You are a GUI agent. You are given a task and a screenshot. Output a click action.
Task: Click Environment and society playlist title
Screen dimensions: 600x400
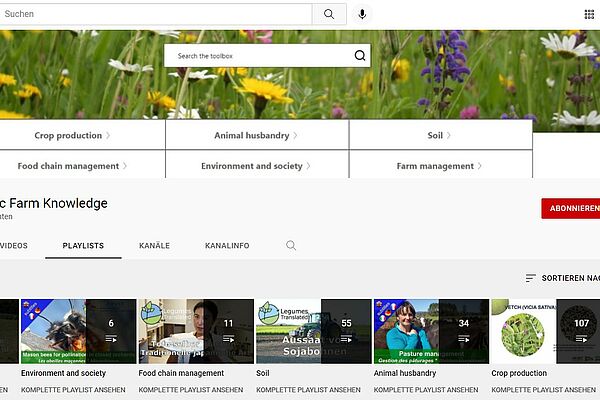coord(63,373)
